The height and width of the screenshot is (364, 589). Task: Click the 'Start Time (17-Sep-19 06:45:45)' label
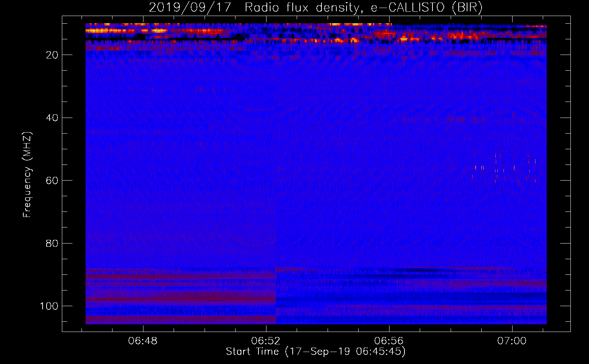(316, 352)
